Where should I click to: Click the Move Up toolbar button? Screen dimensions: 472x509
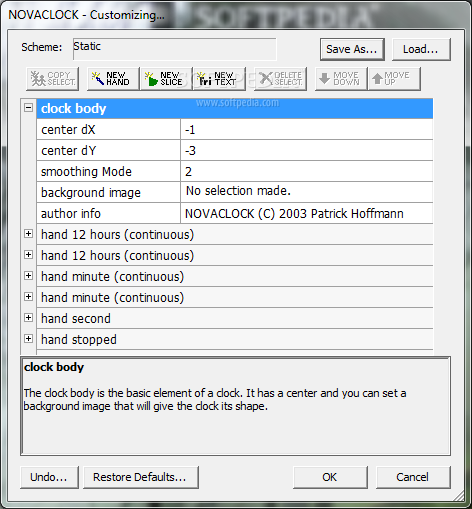pyautogui.click(x=394, y=79)
